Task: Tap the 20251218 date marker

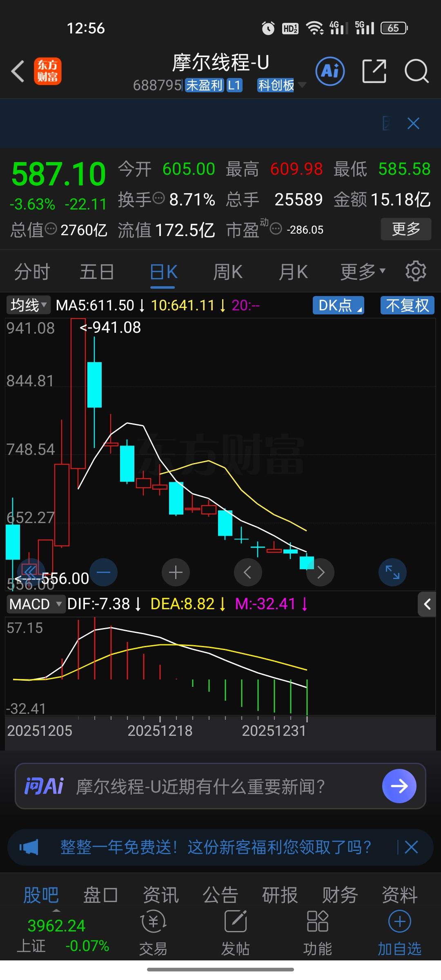Action: click(160, 731)
